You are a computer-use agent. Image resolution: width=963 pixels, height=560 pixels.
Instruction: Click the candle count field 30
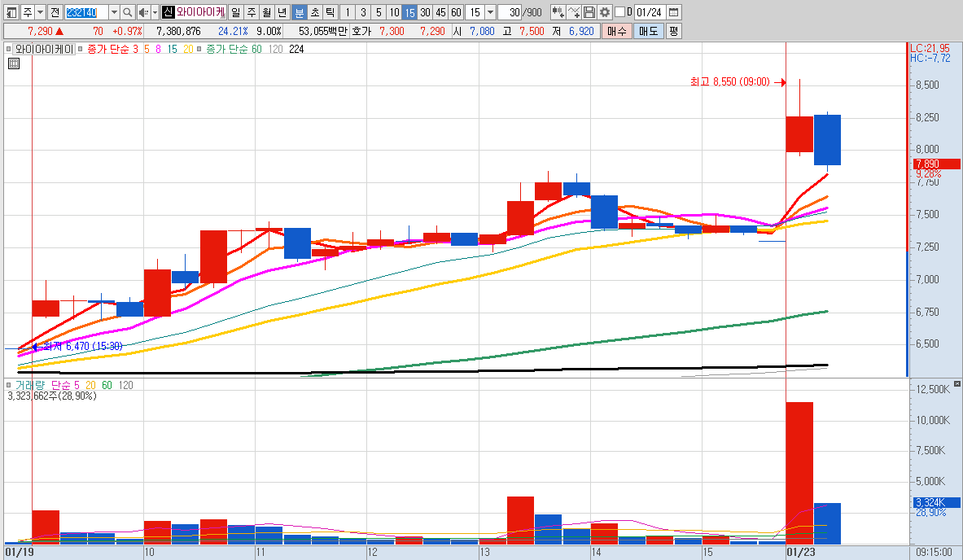click(x=510, y=12)
